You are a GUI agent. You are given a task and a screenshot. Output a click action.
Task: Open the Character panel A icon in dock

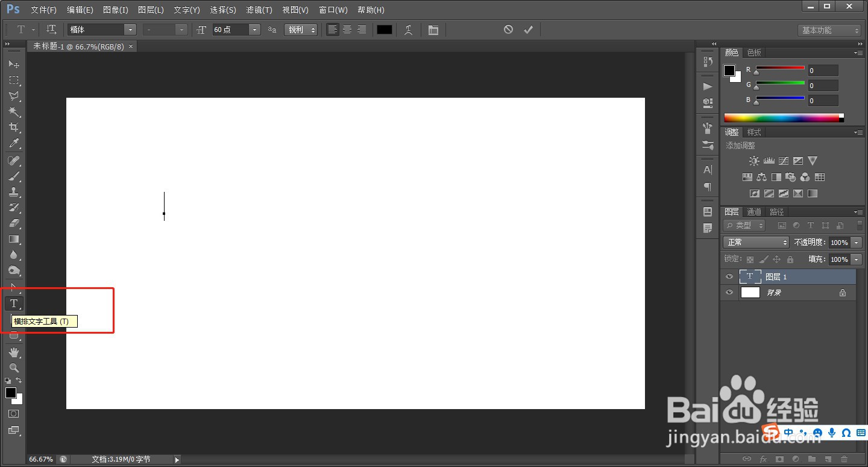[x=708, y=170]
